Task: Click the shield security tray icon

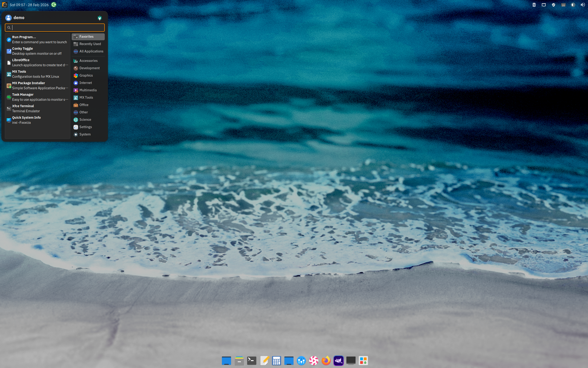Action: (x=554, y=5)
